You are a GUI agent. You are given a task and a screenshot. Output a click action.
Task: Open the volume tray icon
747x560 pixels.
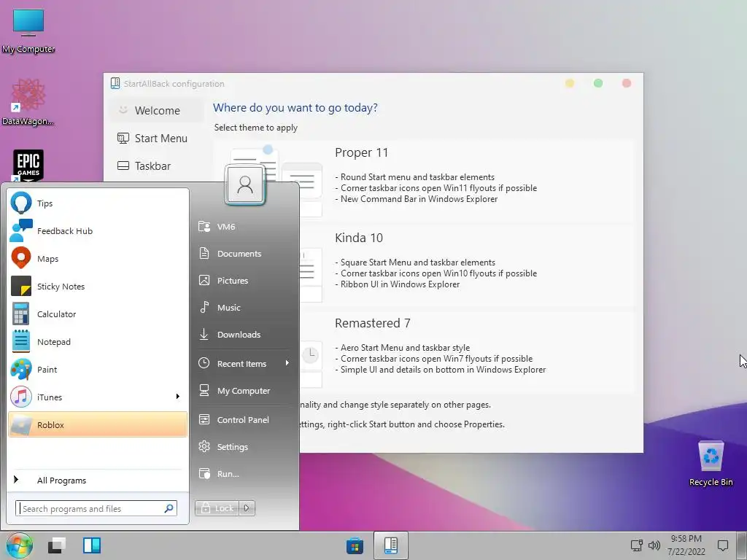(654, 545)
